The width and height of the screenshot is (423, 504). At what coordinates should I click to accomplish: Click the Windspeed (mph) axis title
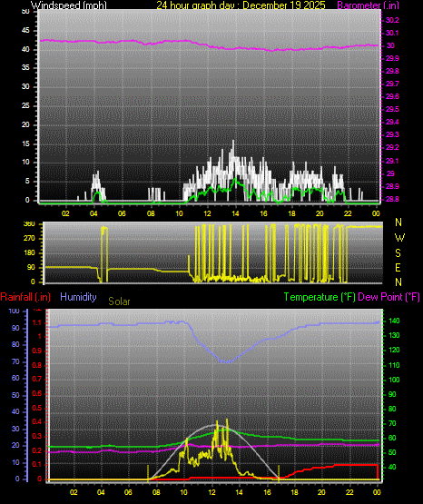point(69,5)
